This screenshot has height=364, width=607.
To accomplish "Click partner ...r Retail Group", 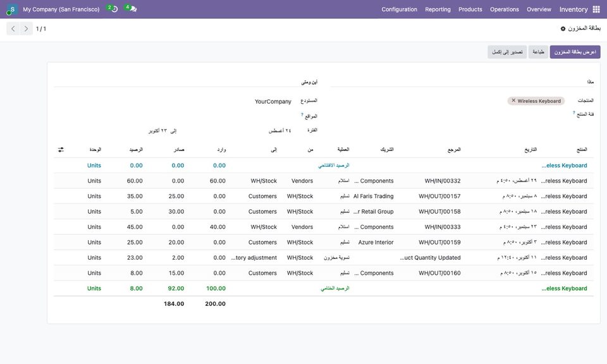I will click(373, 212).
